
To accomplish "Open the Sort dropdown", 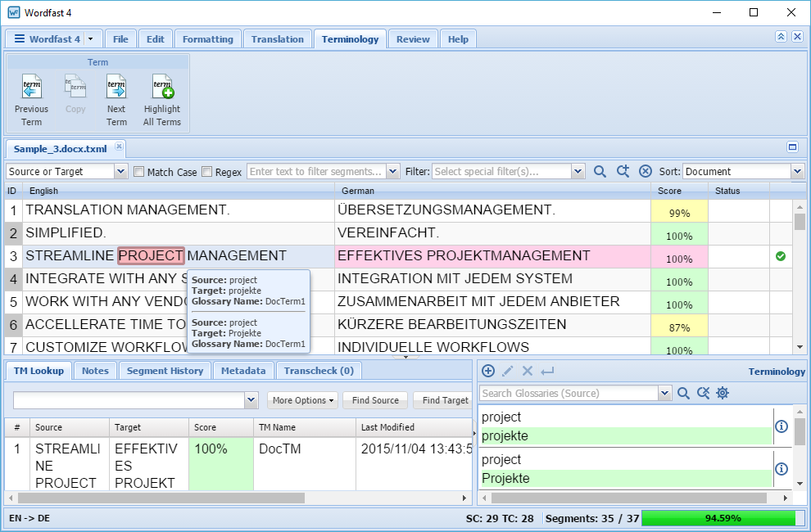I will [x=797, y=172].
